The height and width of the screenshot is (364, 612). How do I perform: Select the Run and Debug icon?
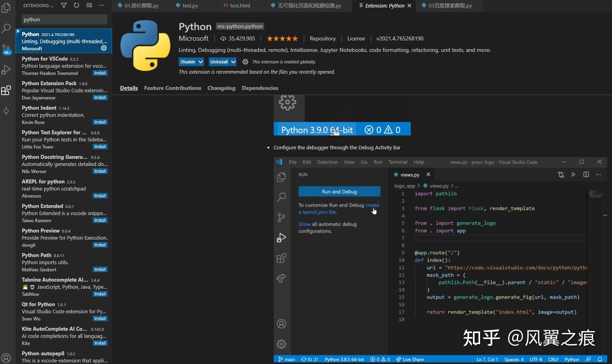6,70
